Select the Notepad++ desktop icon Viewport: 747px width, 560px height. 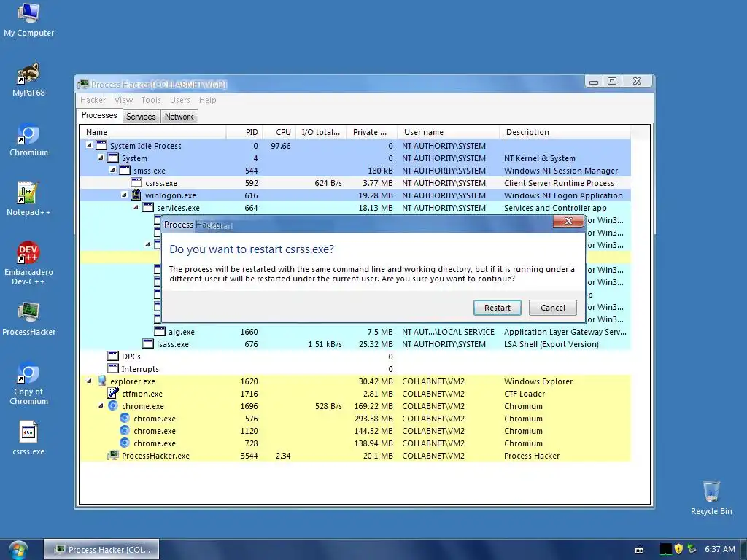[x=28, y=200]
